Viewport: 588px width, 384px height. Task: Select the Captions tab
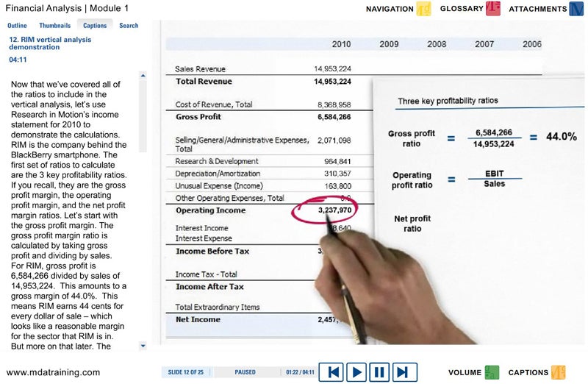[x=95, y=26]
